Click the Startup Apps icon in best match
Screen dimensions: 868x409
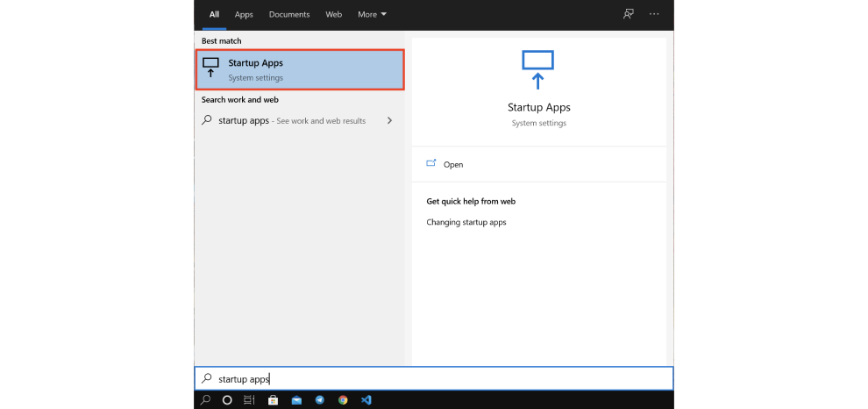(211, 67)
